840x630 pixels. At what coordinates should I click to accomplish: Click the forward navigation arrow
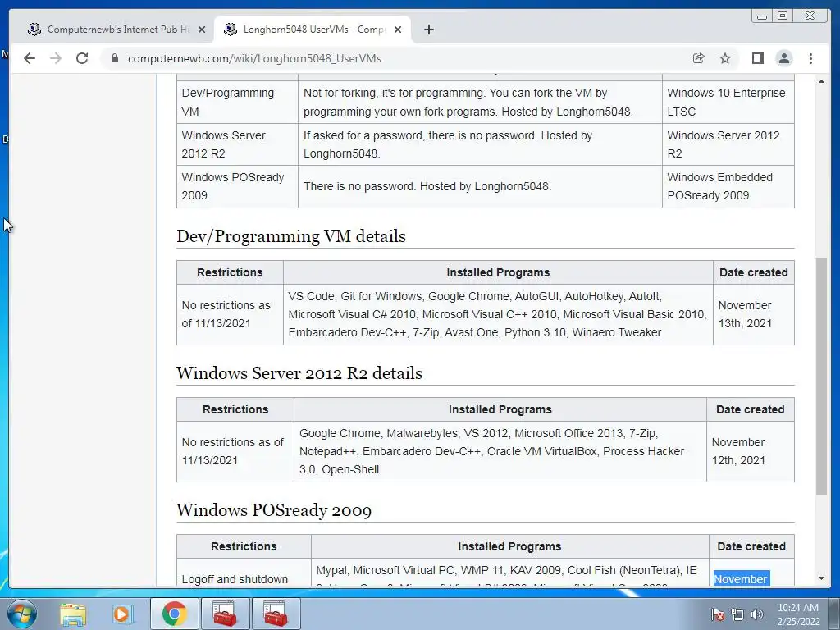pyautogui.click(x=56, y=58)
